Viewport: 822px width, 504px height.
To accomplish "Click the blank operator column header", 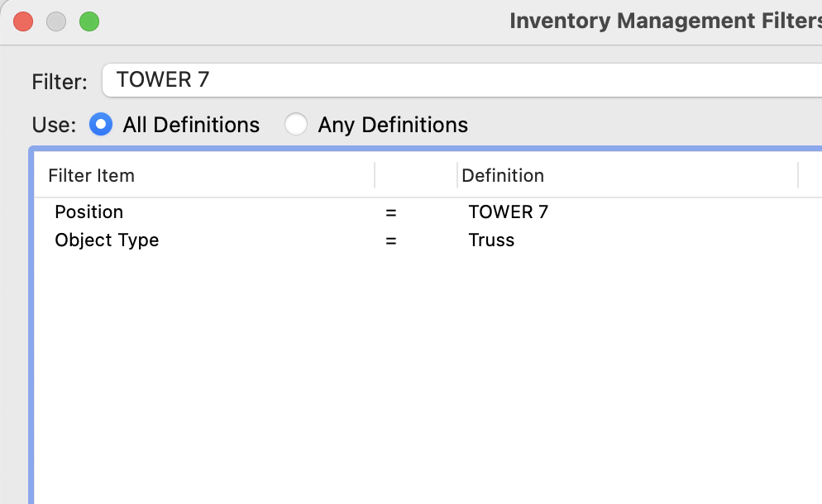I will point(415,175).
